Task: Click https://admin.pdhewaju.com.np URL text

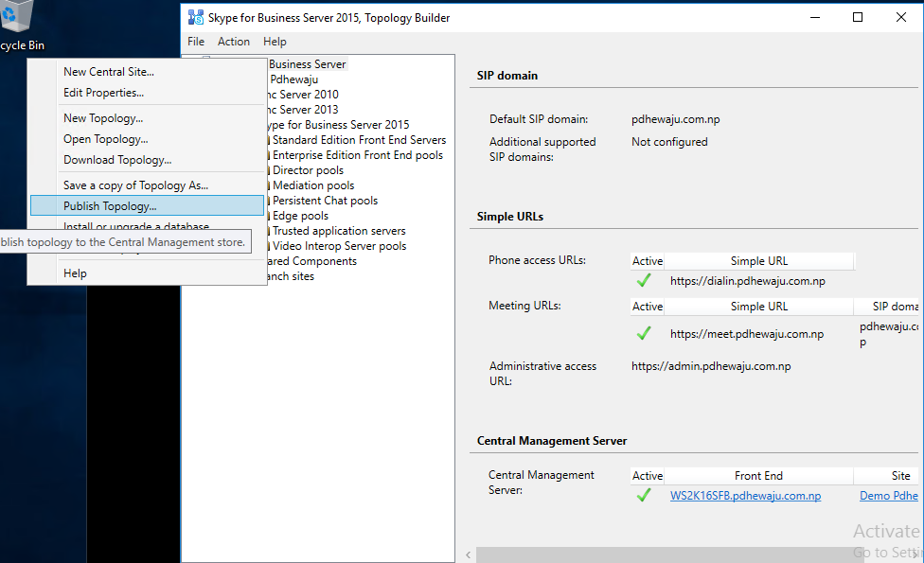Action: click(x=711, y=366)
